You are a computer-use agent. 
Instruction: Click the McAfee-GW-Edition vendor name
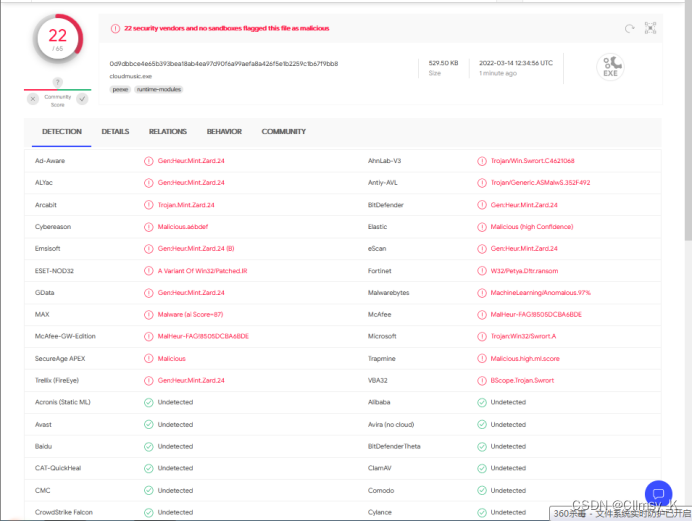(x=65, y=337)
